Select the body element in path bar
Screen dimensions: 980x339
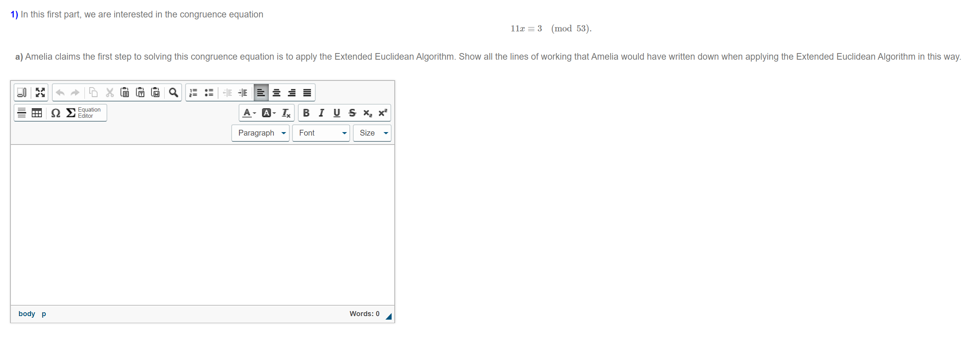coord(27,314)
